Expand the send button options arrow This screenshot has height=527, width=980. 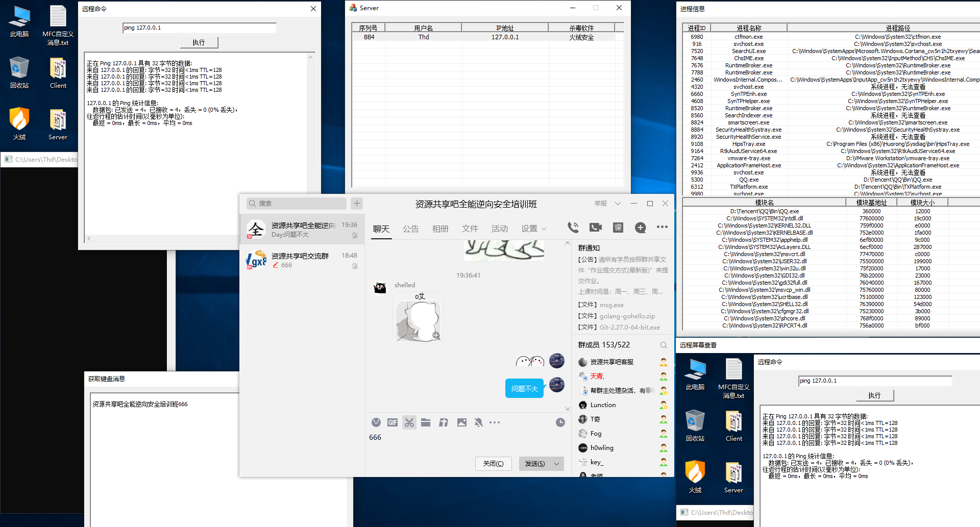[557, 464]
